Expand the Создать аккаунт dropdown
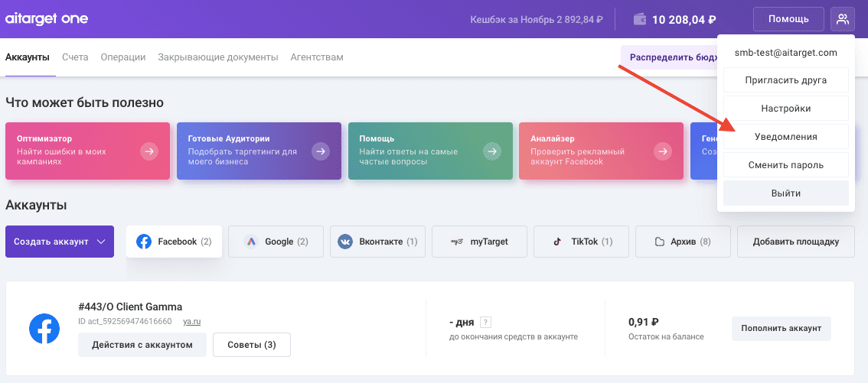Viewport: 868px width, 383px height. pos(60,242)
